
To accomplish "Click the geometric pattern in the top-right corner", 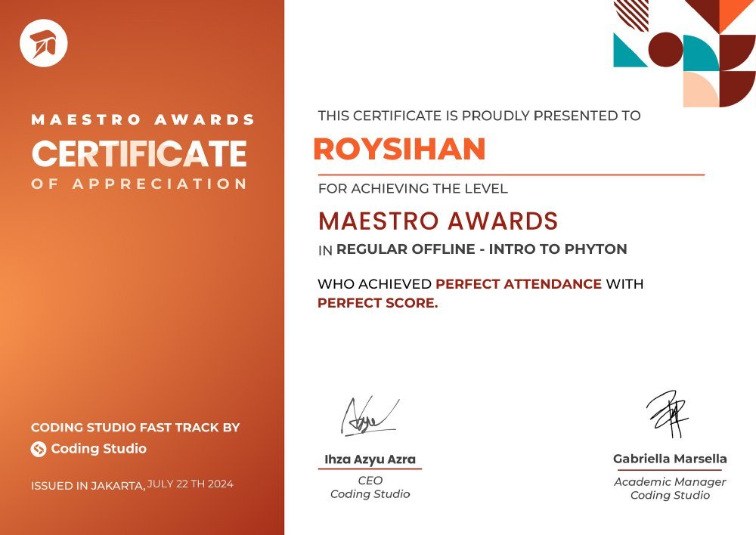I will point(684,53).
